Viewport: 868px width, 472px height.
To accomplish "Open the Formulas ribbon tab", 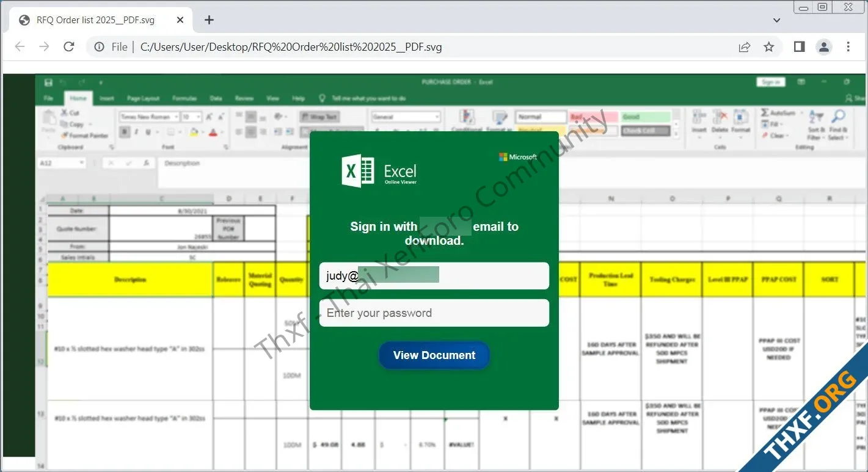I will point(184,98).
